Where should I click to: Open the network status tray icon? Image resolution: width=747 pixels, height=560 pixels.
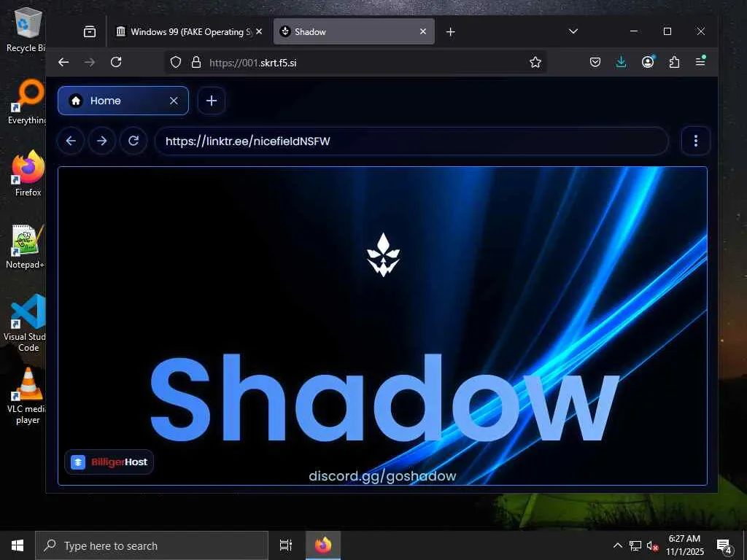pyautogui.click(x=635, y=545)
